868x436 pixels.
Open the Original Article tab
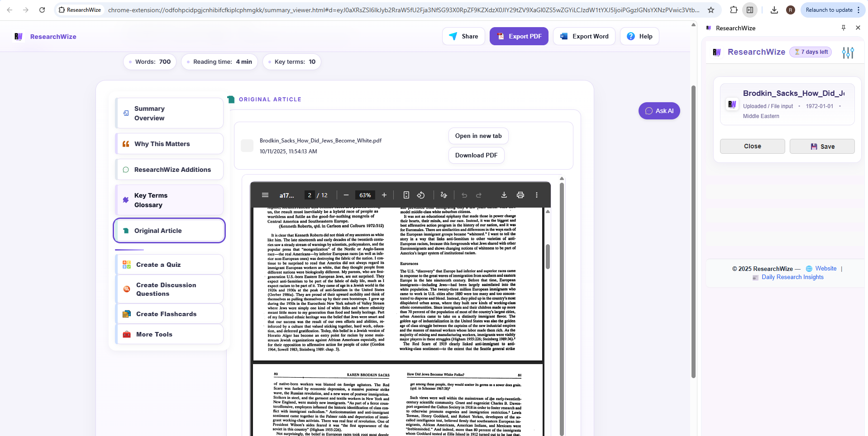tap(169, 231)
